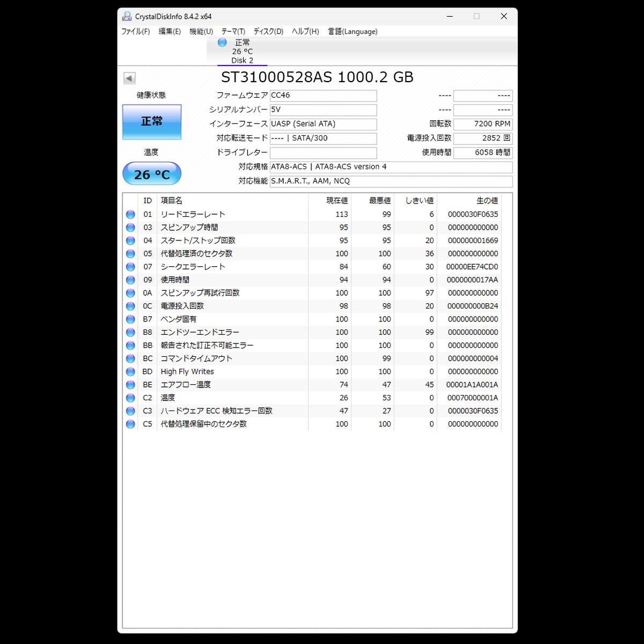Viewport: 644px width, 644px height.
Task: Click the CrystalDiskInfo app icon in title bar
Action: click(x=127, y=16)
